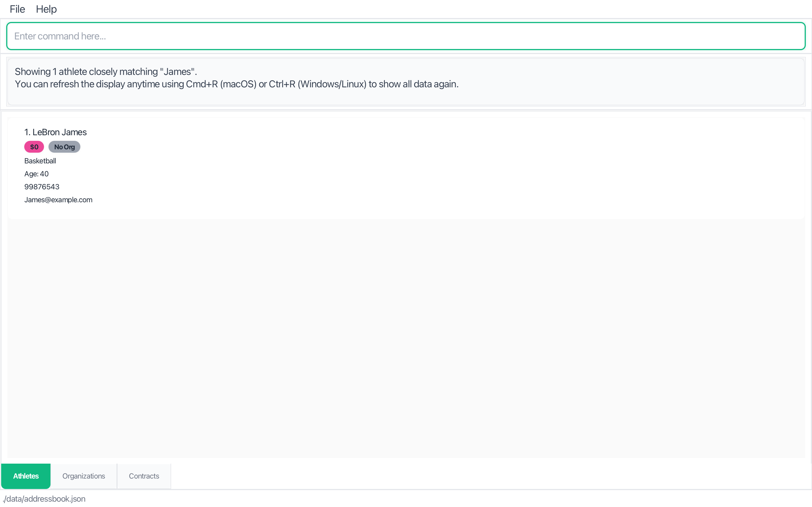Click the $0 contract amount badge
812x507 pixels.
(x=34, y=147)
